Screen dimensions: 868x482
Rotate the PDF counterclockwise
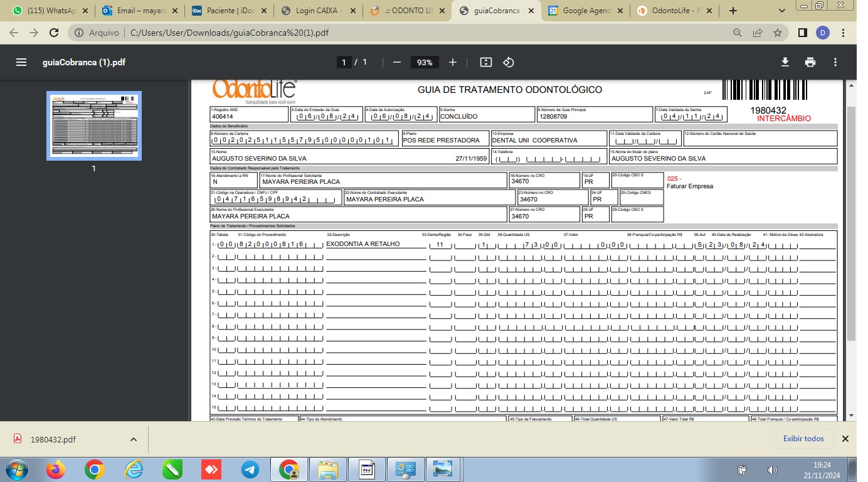tap(509, 62)
